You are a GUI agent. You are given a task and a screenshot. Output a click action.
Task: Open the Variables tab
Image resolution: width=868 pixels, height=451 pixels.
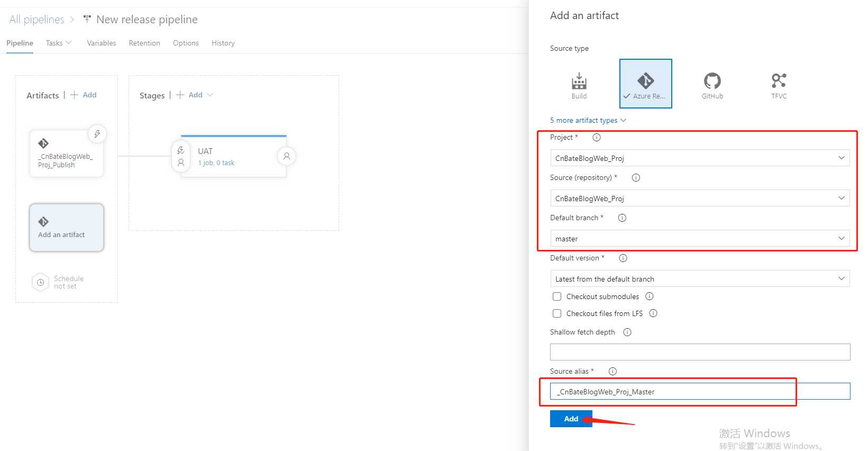102,43
